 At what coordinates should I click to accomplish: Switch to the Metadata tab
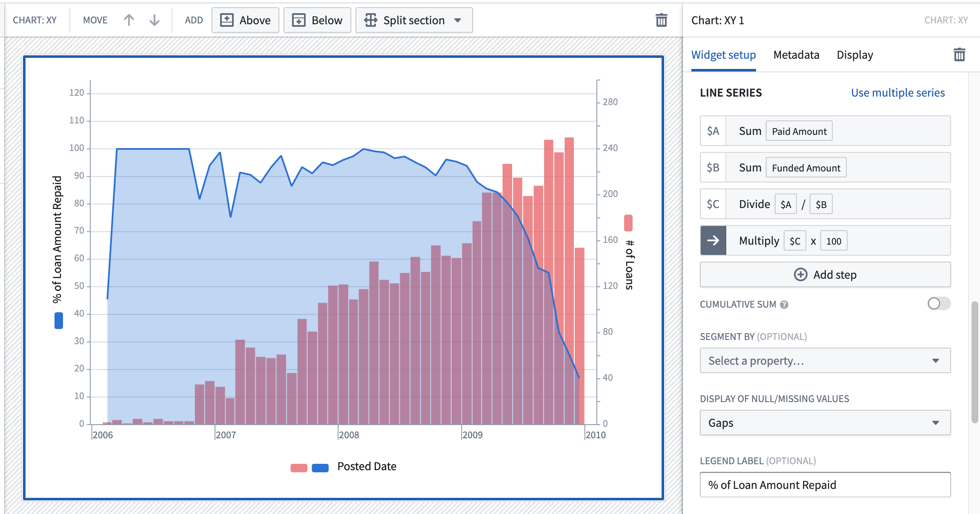click(x=796, y=55)
